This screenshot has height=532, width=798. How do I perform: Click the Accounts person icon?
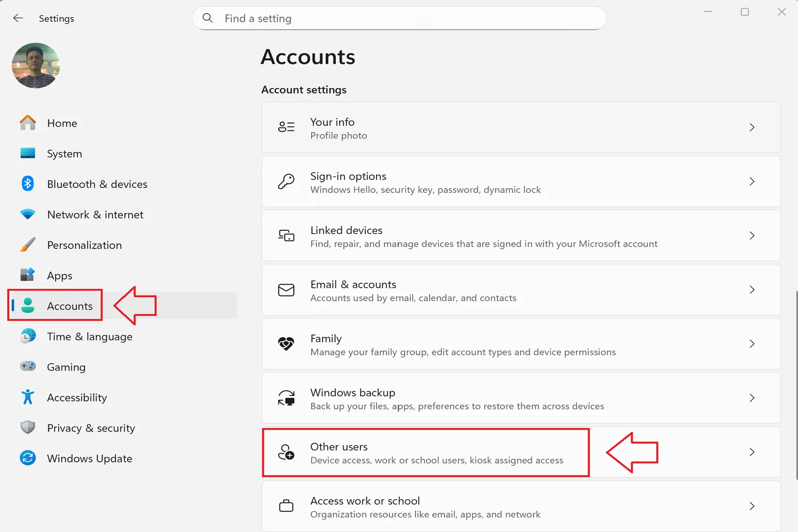click(28, 305)
